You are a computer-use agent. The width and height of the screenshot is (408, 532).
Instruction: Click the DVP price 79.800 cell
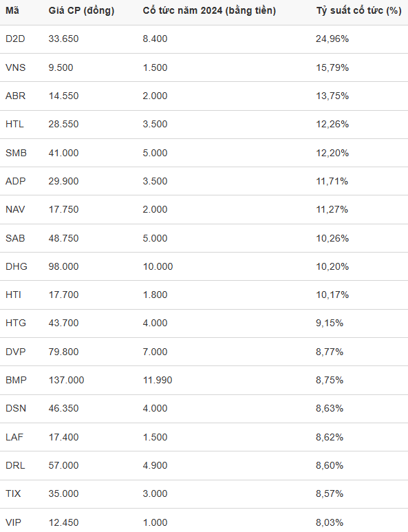(x=63, y=352)
